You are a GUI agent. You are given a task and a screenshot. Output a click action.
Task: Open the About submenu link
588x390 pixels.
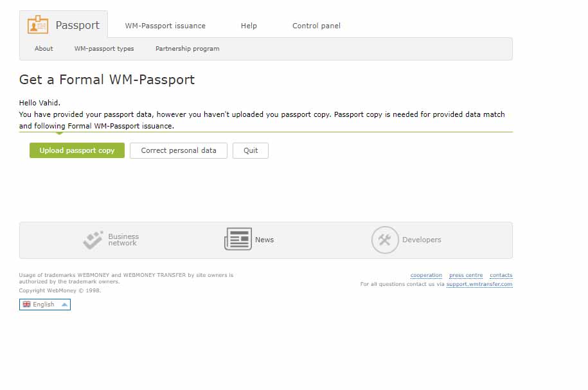[44, 48]
